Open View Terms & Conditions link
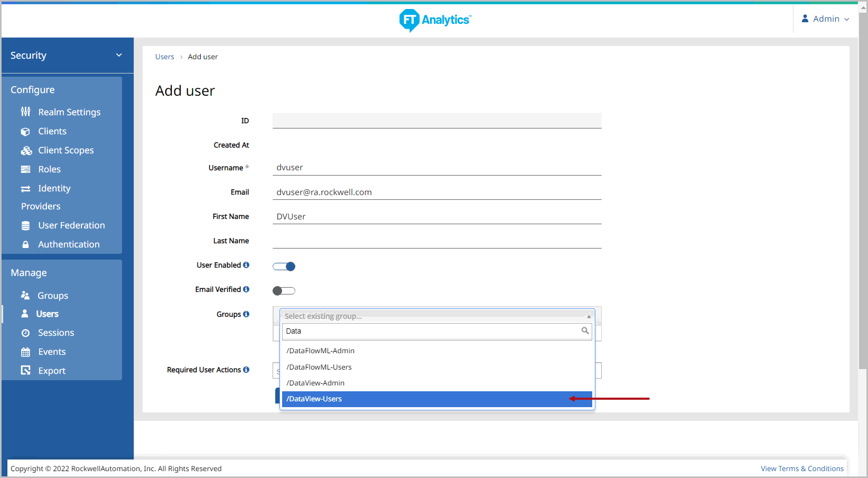 (802, 468)
